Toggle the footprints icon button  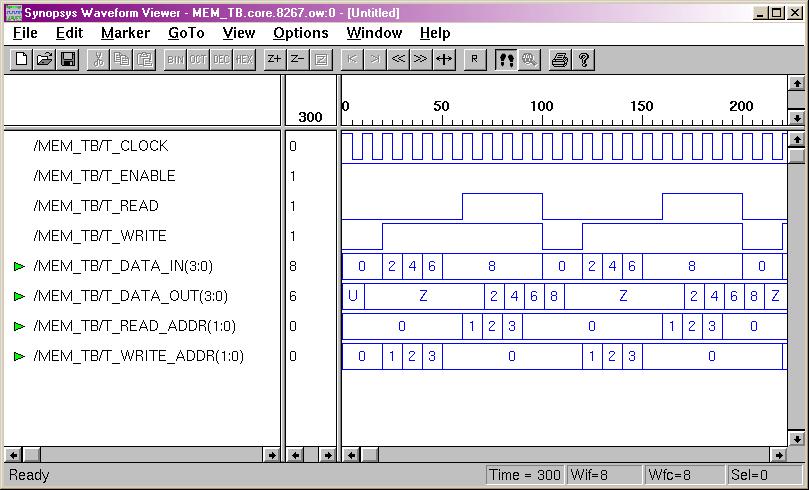[506, 59]
